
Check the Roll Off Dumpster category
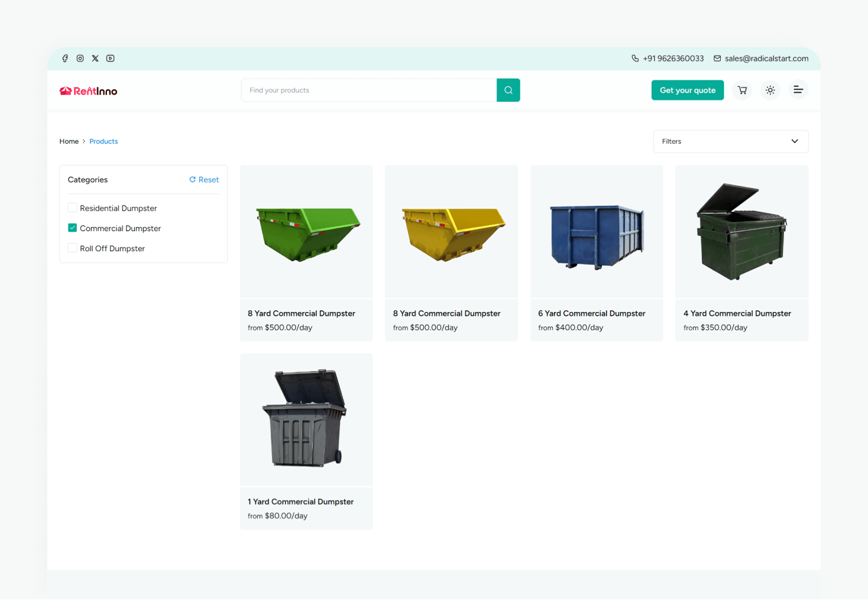[72, 248]
